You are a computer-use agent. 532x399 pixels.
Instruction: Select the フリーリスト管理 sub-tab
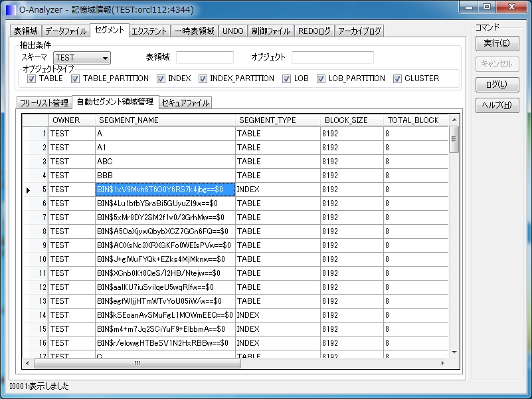pos(44,102)
